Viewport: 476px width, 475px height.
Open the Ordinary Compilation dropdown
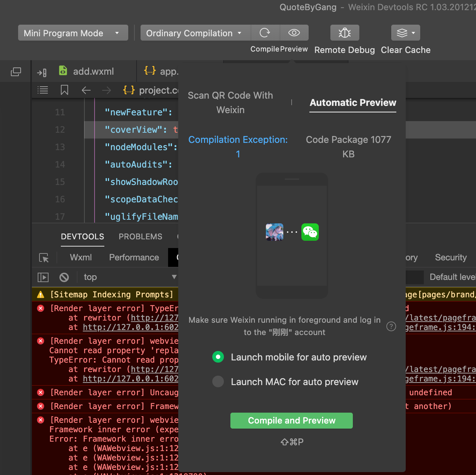tap(196, 33)
